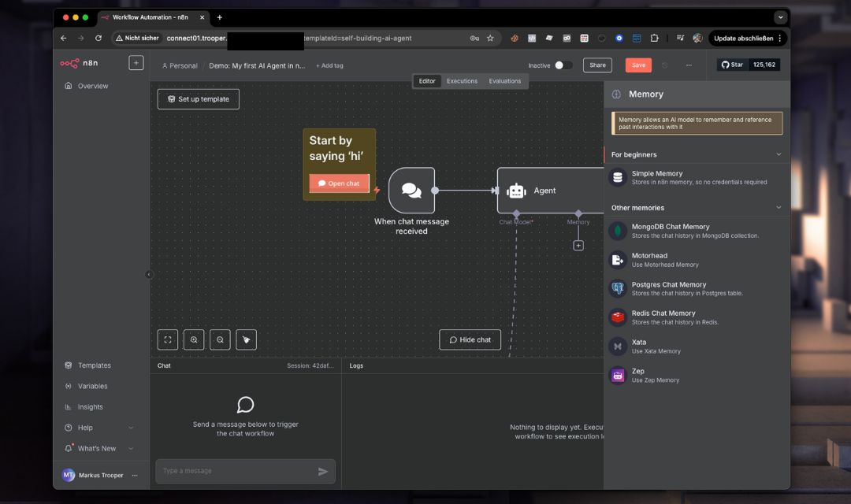This screenshot has width=851, height=504.
Task: Collapse the left sidebar with arrow handle
Action: click(x=149, y=275)
